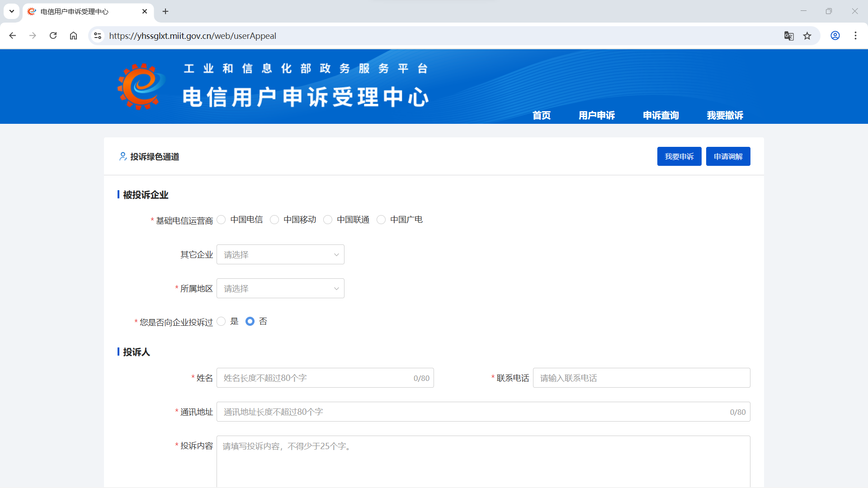Open Chrome three-dot menu
The image size is (868, 488).
pyautogui.click(x=855, y=36)
